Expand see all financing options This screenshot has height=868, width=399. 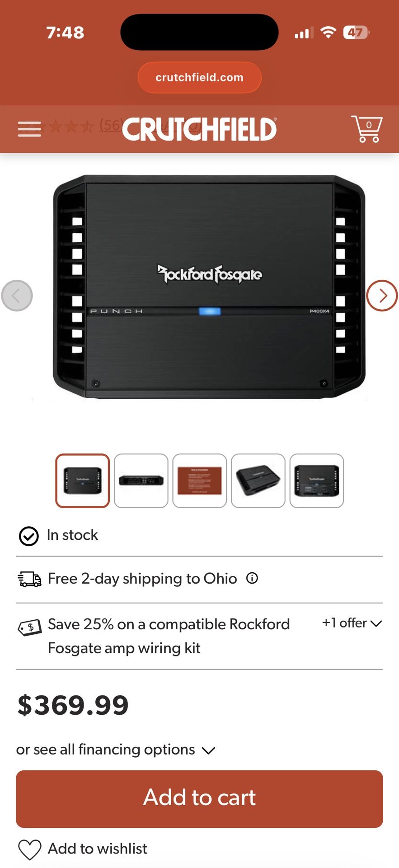coord(116,750)
